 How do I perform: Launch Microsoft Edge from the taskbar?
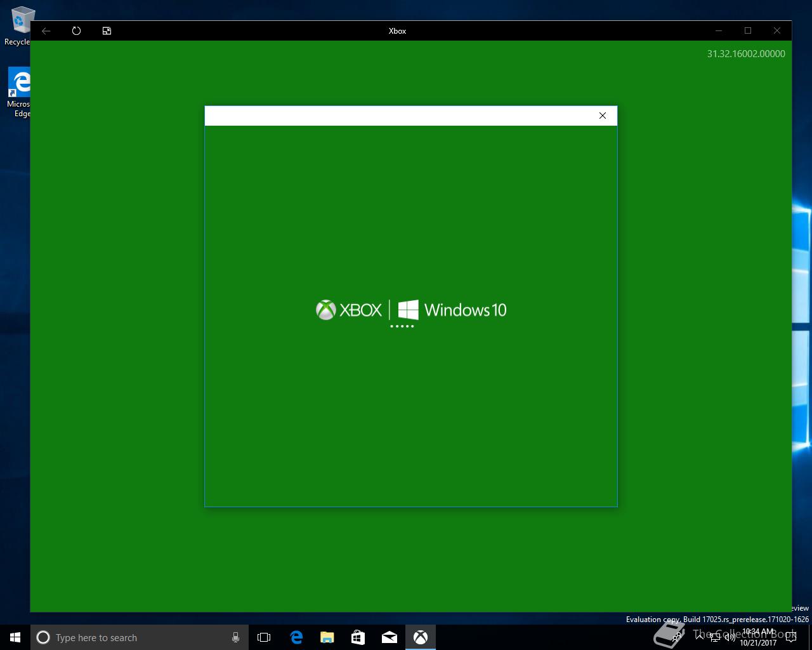click(296, 637)
